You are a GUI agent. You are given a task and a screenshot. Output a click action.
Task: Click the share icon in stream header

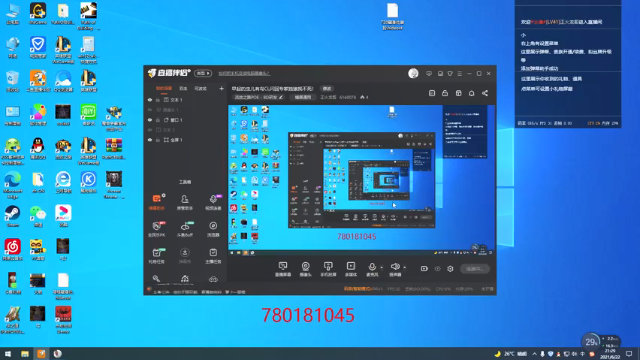coord(485,93)
